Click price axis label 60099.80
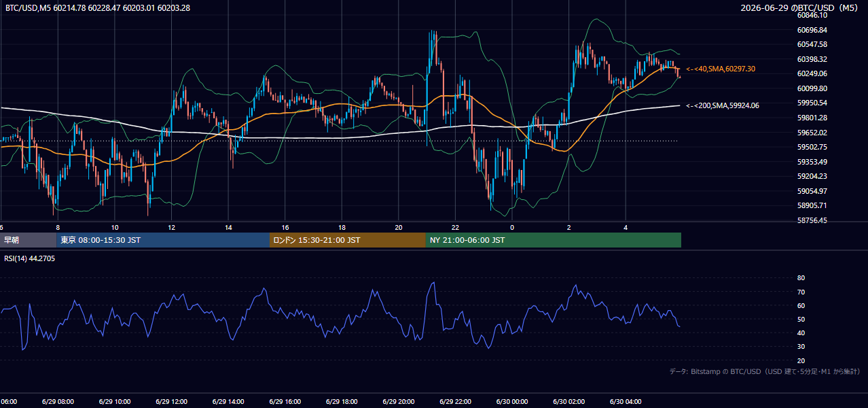868x408 pixels. (812, 88)
